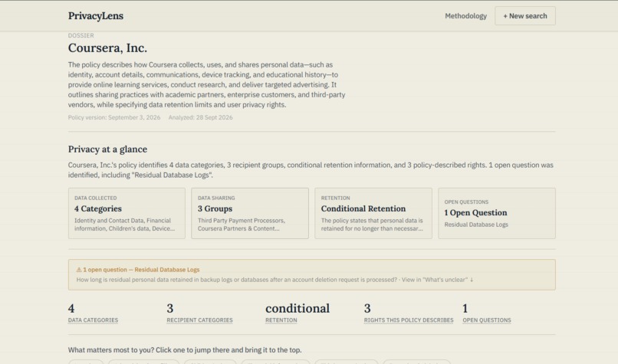Start a new search with + New search

(525, 16)
